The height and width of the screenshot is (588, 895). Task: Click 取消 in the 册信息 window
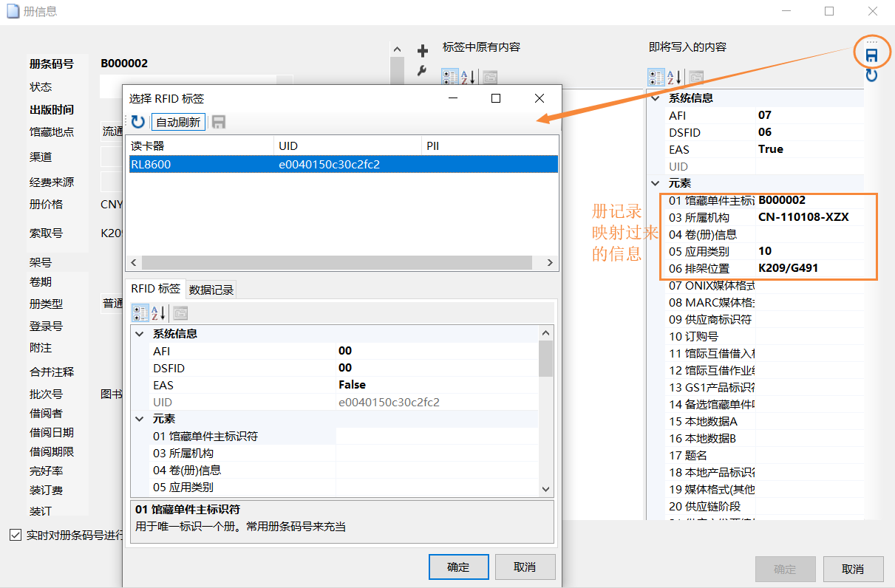click(853, 569)
